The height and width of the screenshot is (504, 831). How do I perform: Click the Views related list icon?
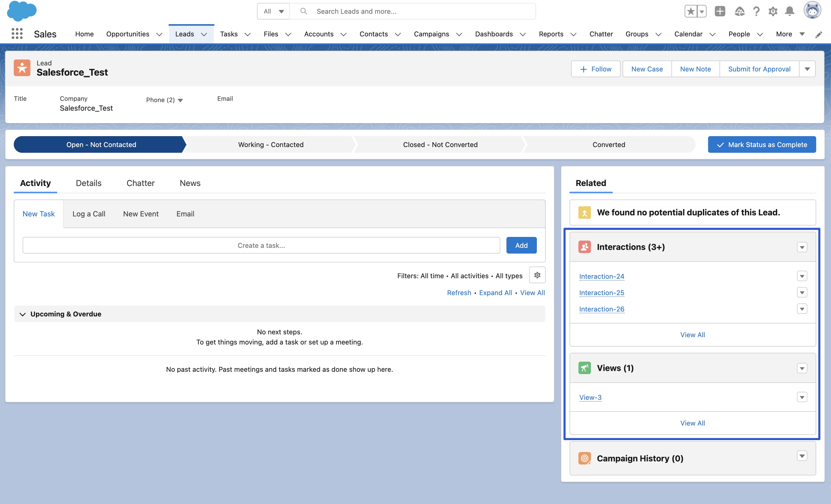[x=584, y=368]
